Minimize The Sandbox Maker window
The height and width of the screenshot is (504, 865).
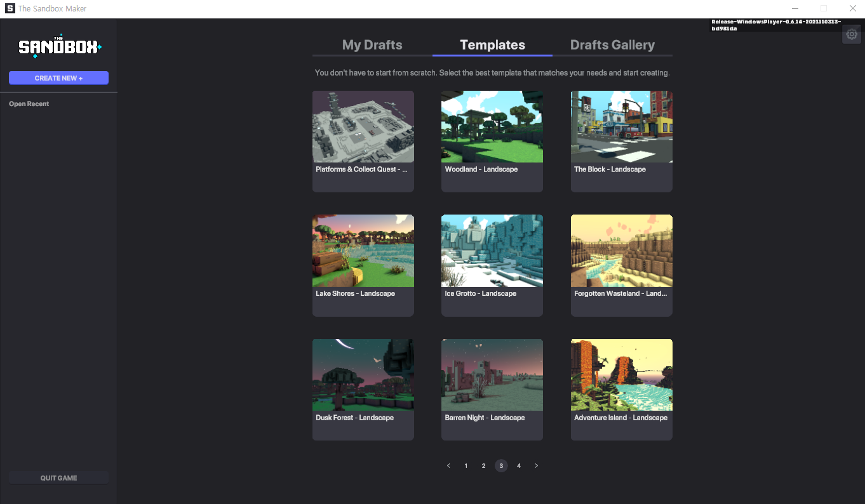tap(795, 9)
